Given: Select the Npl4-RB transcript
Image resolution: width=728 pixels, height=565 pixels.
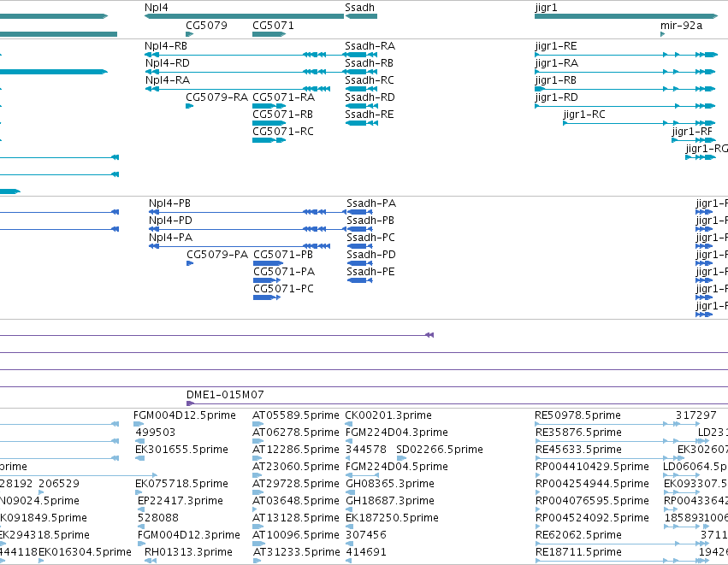Looking at the screenshot, I should click(x=166, y=46).
